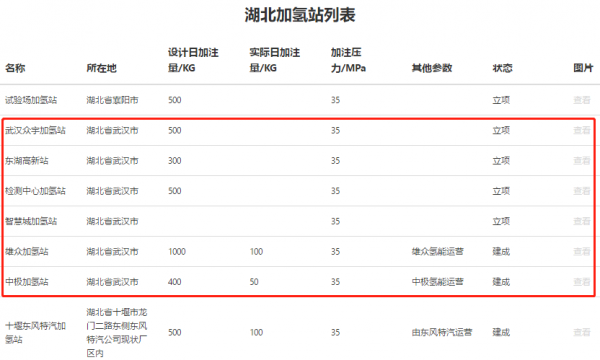Screen dimensions: 600x360
Task: Open 查看 image link for 试验场加氢站
Action: [581, 100]
